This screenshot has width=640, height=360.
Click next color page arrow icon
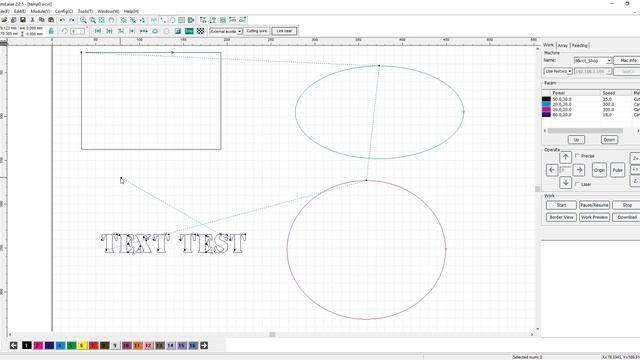pos(204,345)
